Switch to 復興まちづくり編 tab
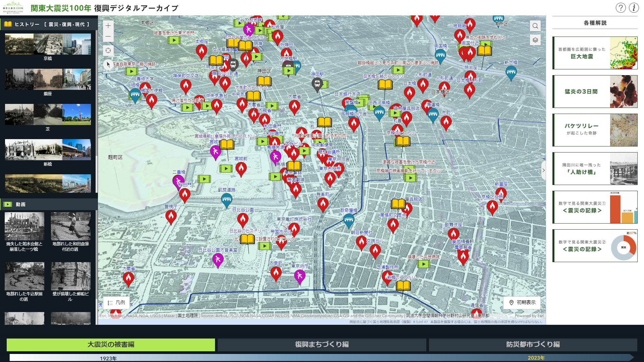Screen dimensions: 644x362 point(322,344)
